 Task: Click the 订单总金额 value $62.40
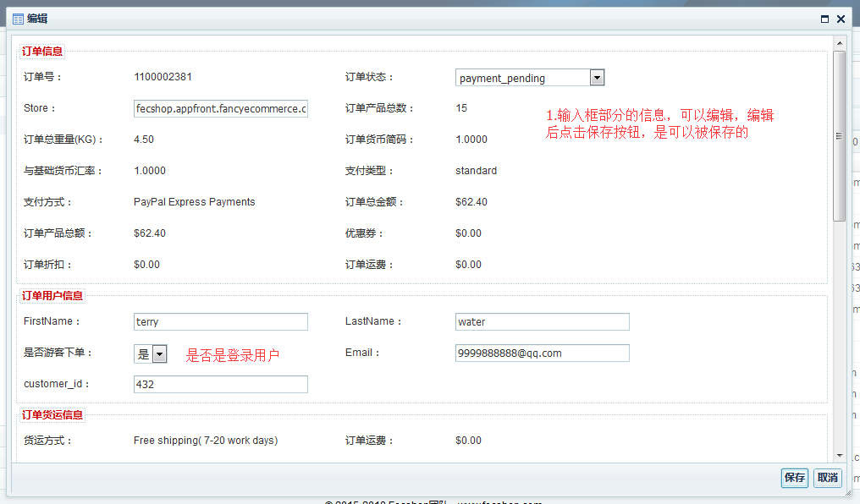(471, 202)
